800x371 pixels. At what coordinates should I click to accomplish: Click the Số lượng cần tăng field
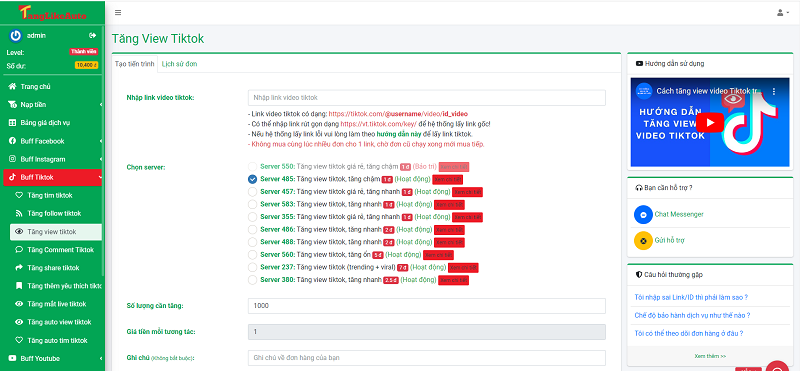[x=427, y=306]
